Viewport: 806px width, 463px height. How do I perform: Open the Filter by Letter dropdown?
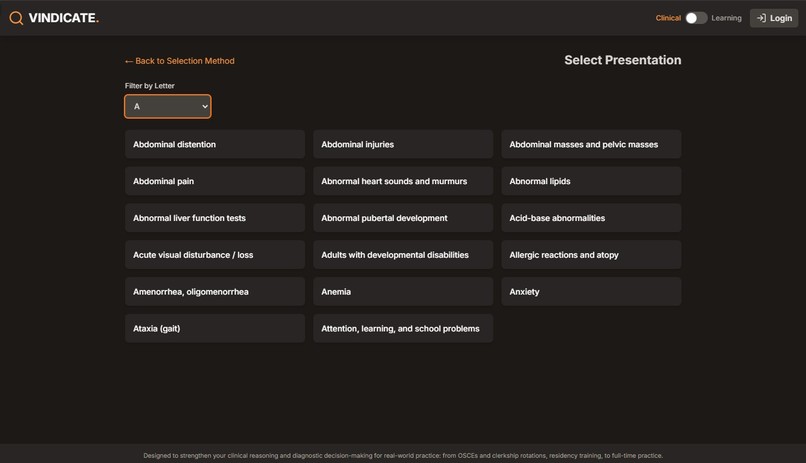(x=168, y=106)
